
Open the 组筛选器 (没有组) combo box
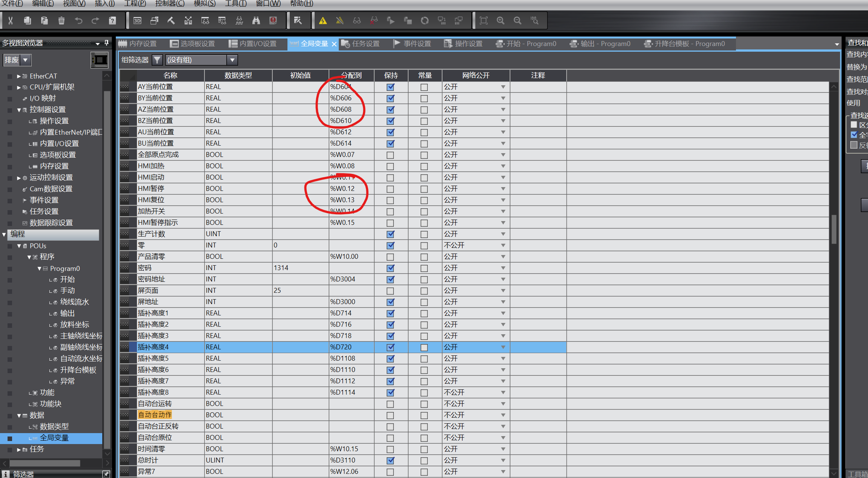coord(232,60)
